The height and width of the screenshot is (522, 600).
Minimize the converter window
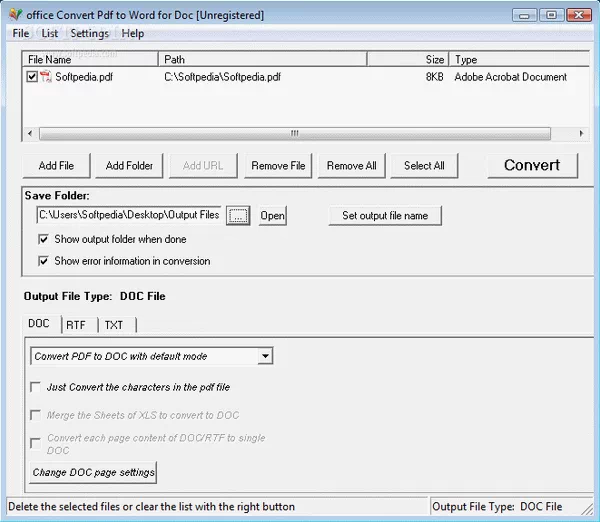pos(525,15)
